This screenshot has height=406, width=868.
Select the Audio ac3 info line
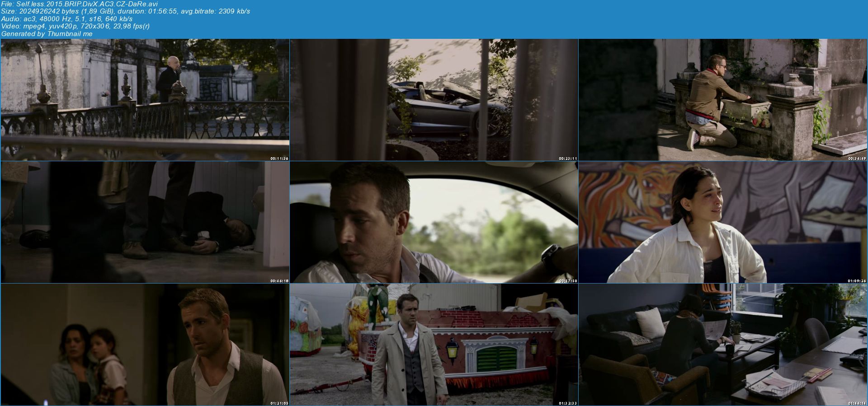[x=67, y=19]
